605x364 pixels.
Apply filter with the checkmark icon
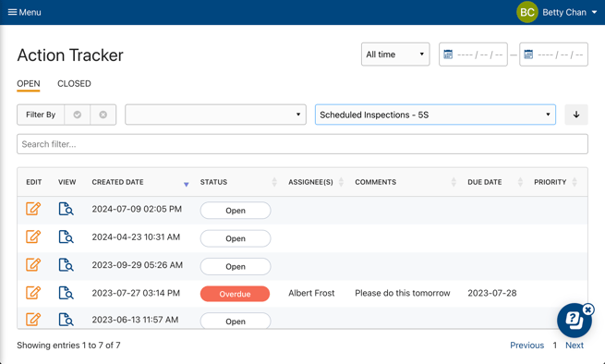click(x=78, y=115)
